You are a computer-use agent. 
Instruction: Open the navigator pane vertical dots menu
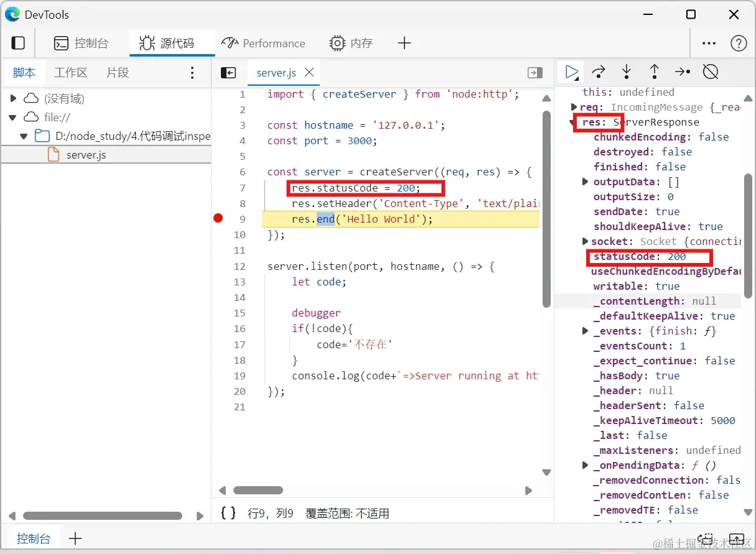(192, 73)
